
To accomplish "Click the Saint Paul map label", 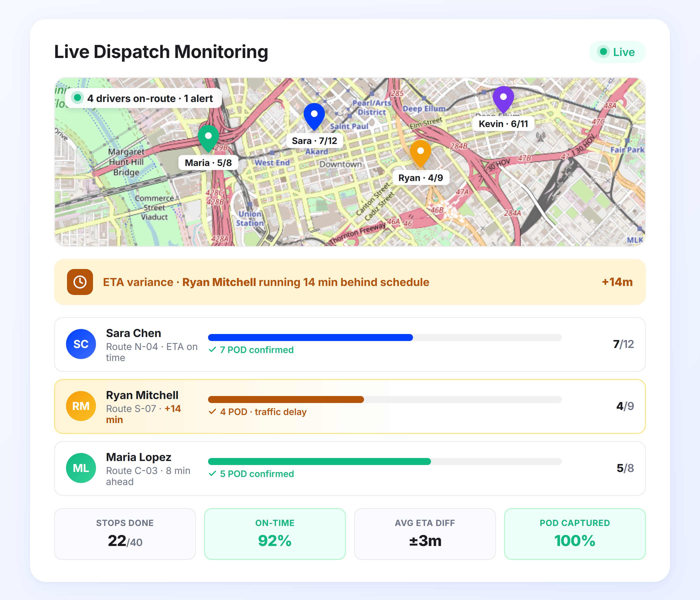I will pos(349,126).
